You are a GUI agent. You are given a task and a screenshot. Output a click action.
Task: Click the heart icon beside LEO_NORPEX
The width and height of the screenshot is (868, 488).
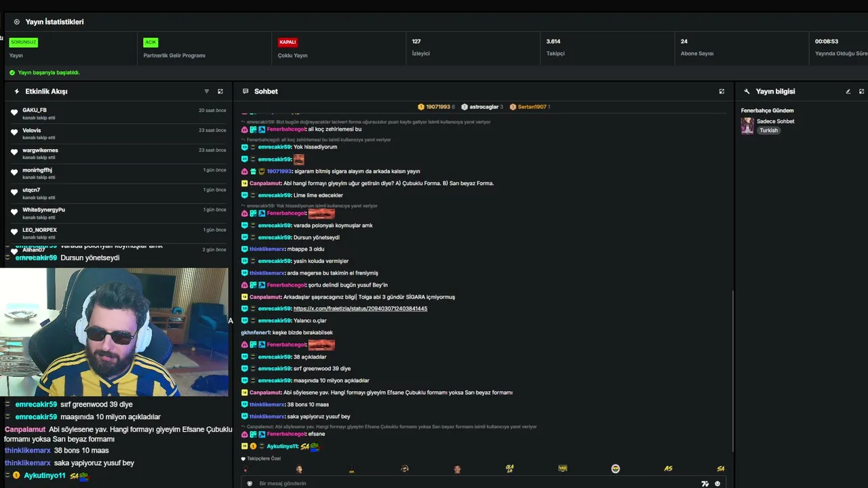[14, 232]
